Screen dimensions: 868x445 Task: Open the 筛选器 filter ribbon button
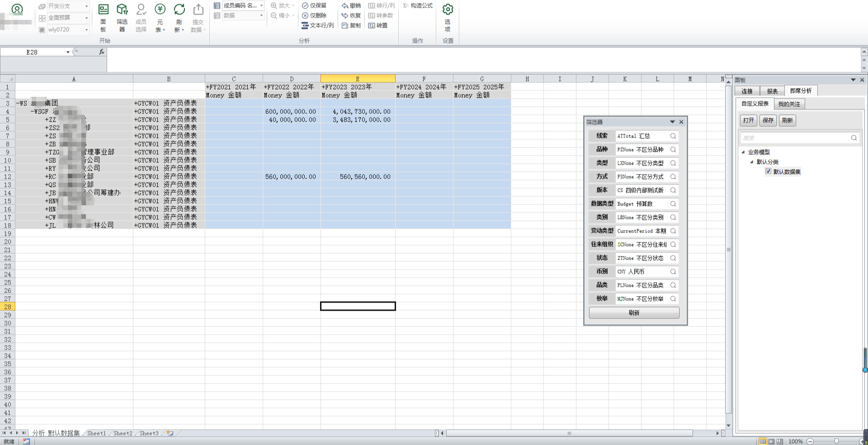pos(122,18)
